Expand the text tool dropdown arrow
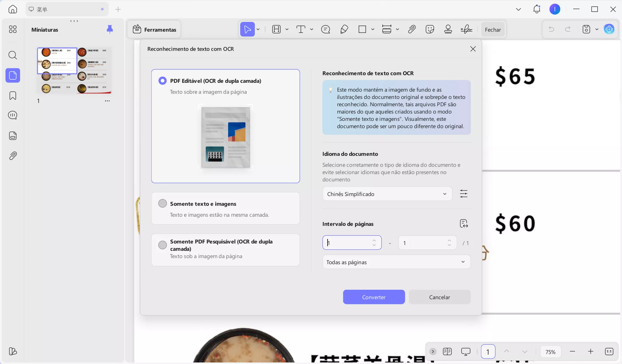The width and height of the screenshot is (622, 364). point(311,30)
